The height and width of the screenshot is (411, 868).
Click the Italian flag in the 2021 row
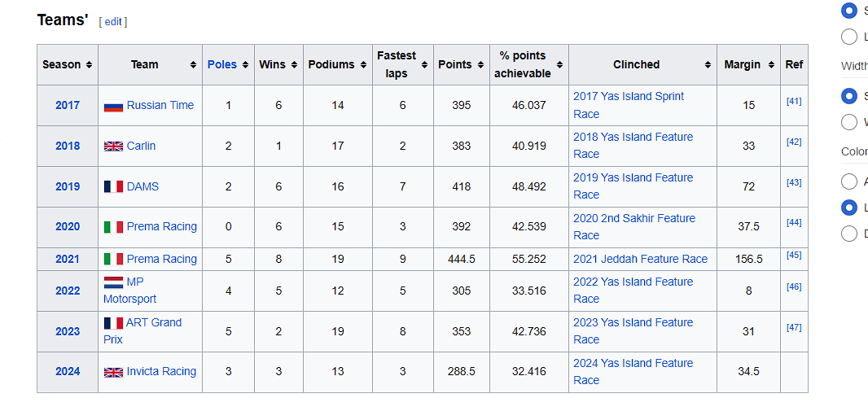click(x=113, y=259)
